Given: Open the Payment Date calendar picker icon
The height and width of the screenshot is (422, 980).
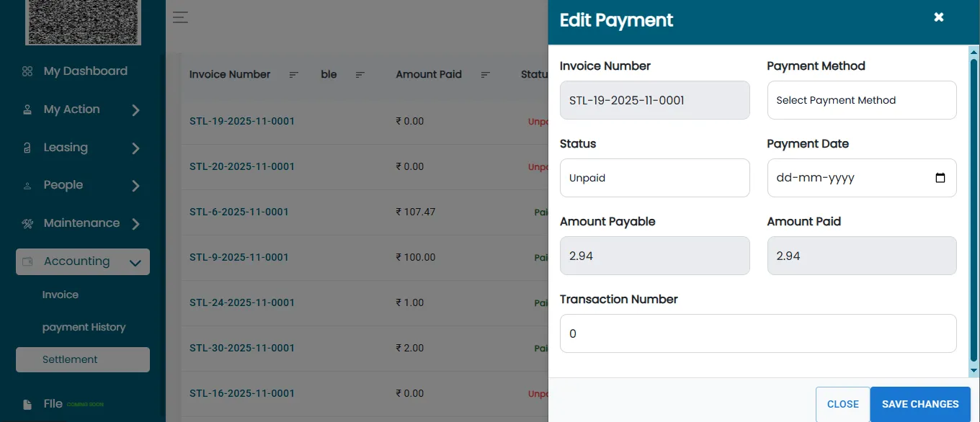Looking at the screenshot, I should 940,178.
